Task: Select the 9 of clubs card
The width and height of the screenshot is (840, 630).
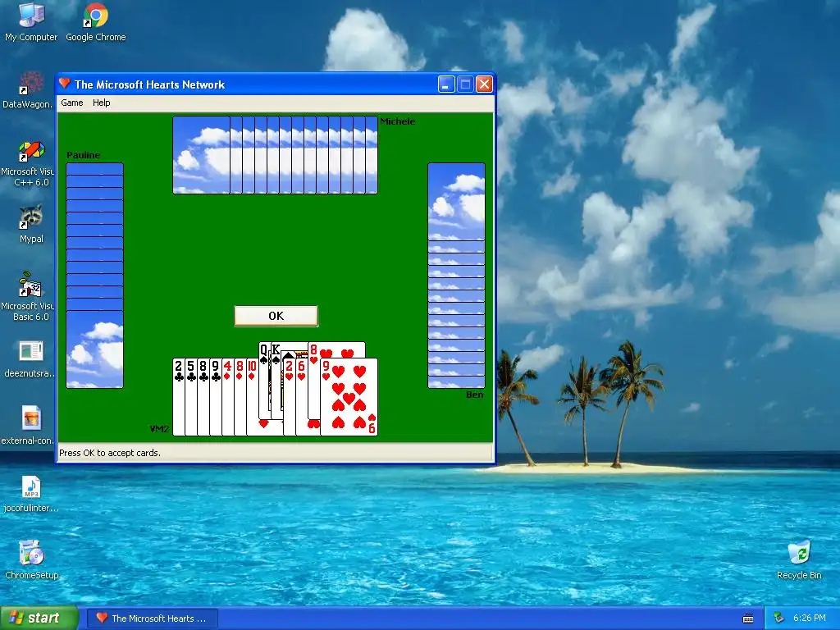Action: [216, 397]
